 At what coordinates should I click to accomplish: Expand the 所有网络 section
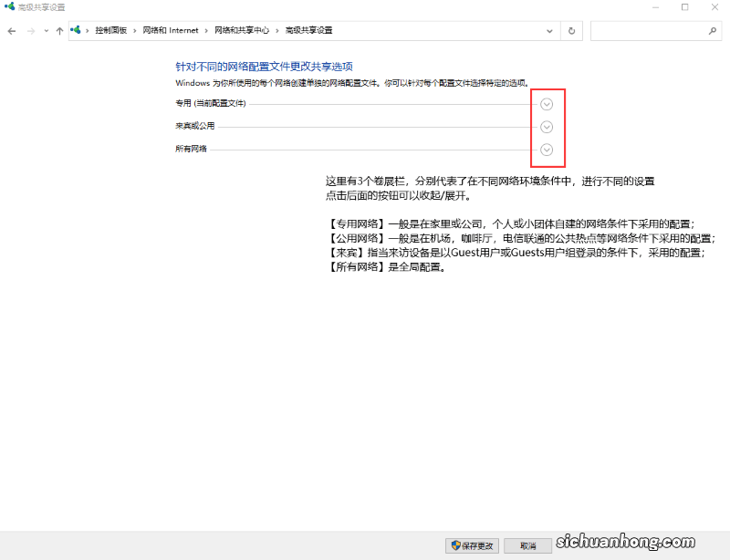(547, 149)
